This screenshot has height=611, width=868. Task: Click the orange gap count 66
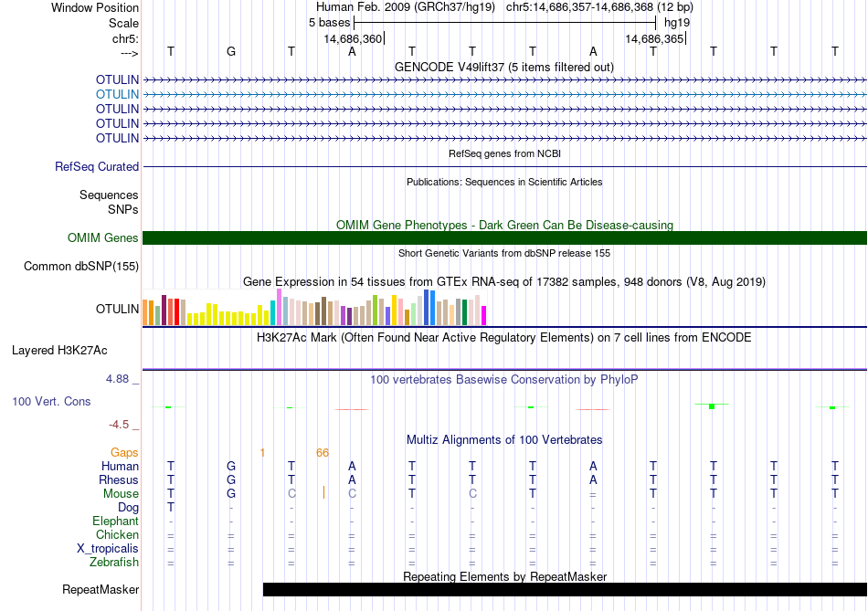pyautogui.click(x=323, y=453)
